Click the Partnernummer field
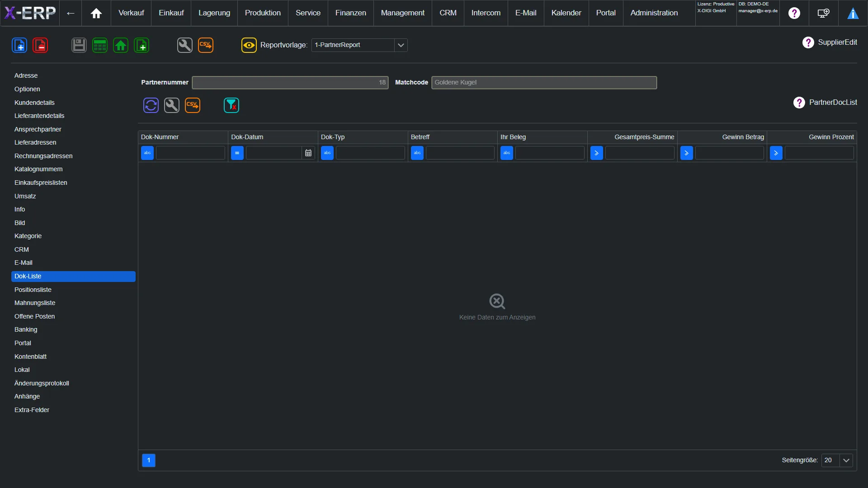Screen dimensions: 868x488 point(290,83)
